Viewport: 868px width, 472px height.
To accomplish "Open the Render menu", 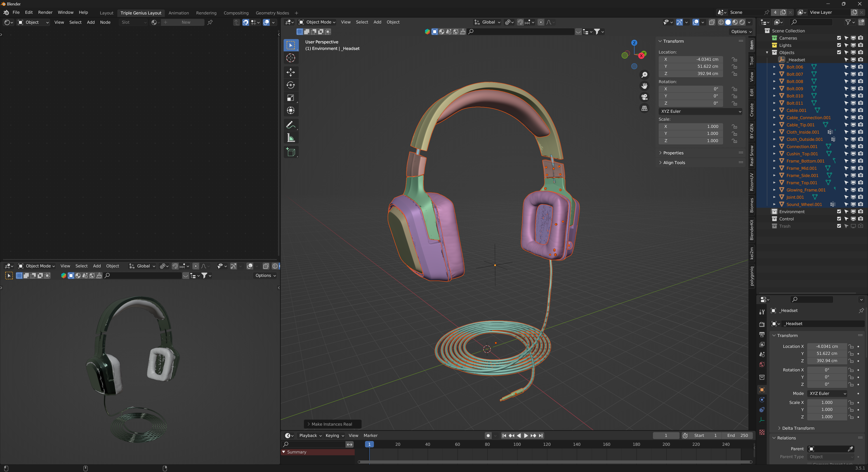I will 45,12.
